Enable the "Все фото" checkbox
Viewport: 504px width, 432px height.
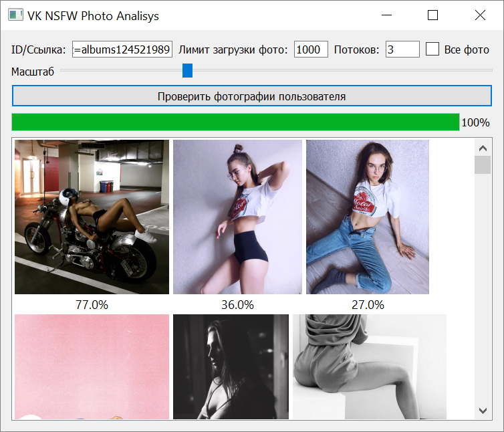[432, 49]
